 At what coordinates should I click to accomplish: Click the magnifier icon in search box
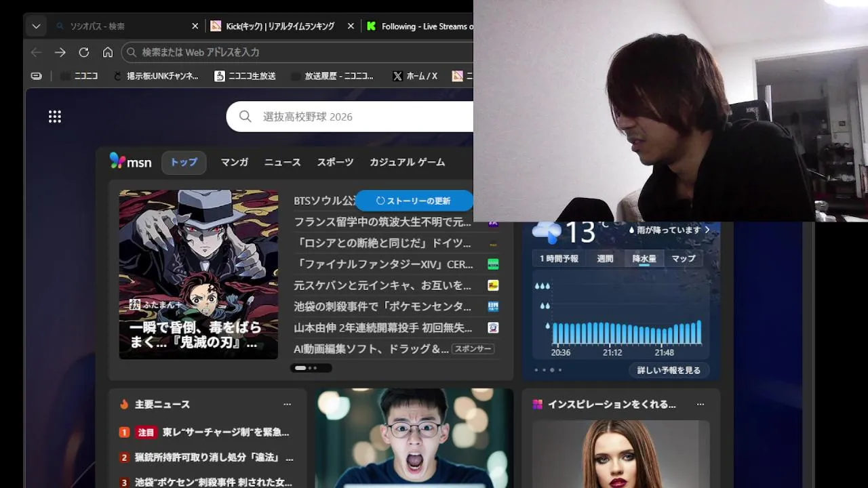click(x=245, y=117)
